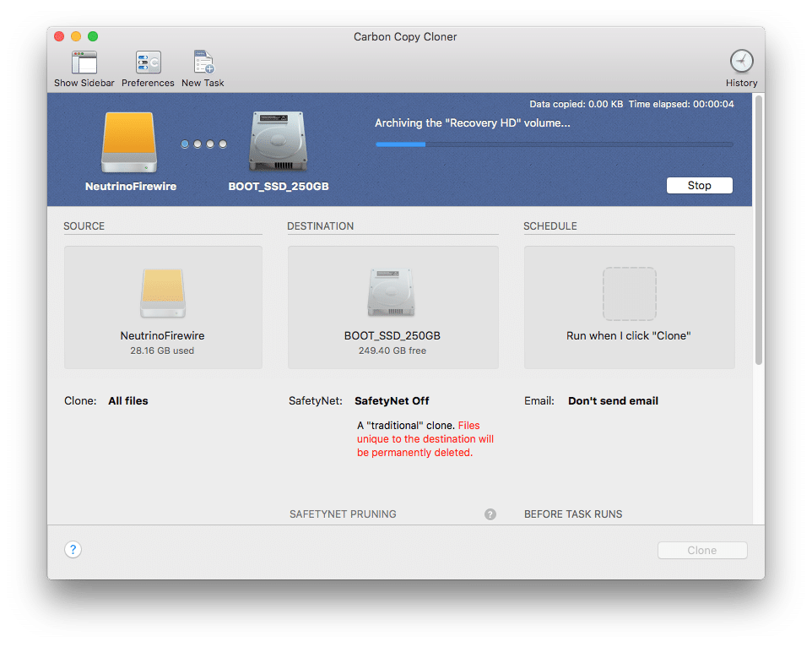Click the BOOT_SSD_250GB disk icon in header
The height and width of the screenshot is (647, 812).
277,144
